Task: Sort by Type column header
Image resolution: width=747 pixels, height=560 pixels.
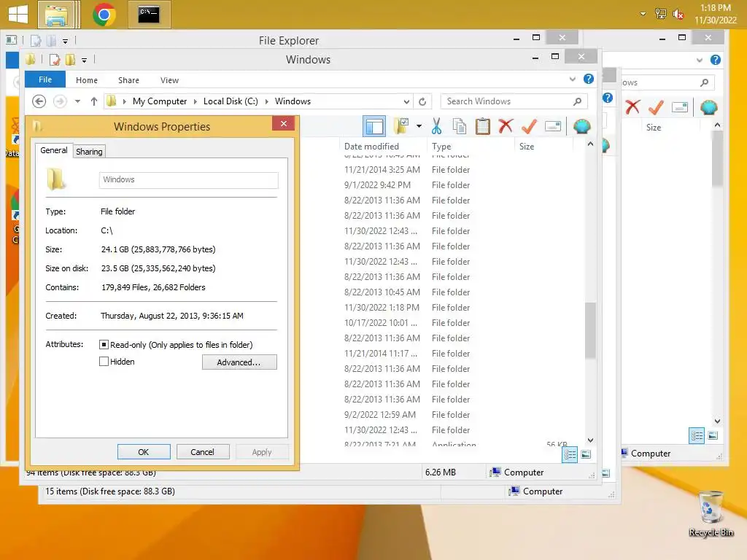Action: pyautogui.click(x=471, y=146)
